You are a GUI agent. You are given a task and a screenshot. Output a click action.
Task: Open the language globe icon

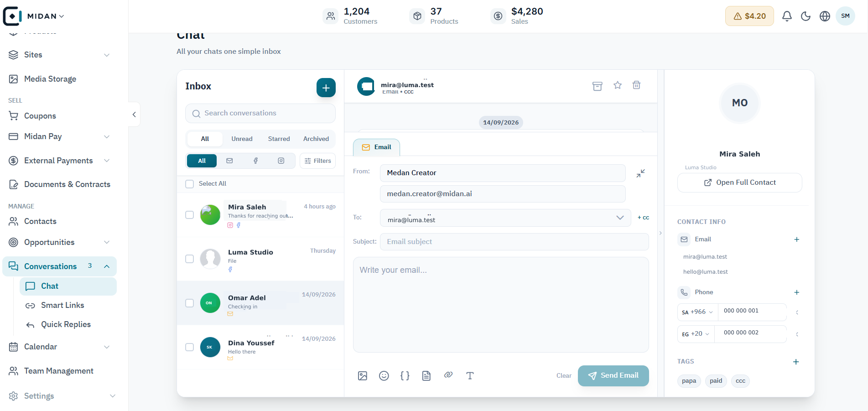tap(825, 16)
